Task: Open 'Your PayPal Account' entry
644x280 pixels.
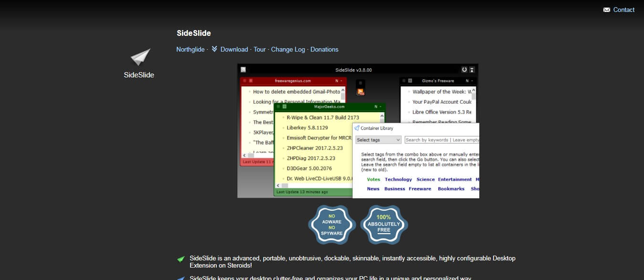Action: click(x=442, y=102)
